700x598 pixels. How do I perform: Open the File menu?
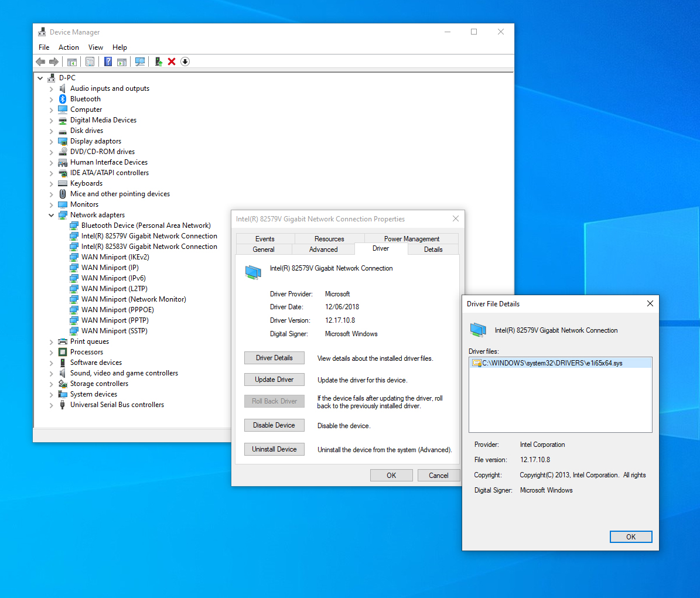[44, 47]
